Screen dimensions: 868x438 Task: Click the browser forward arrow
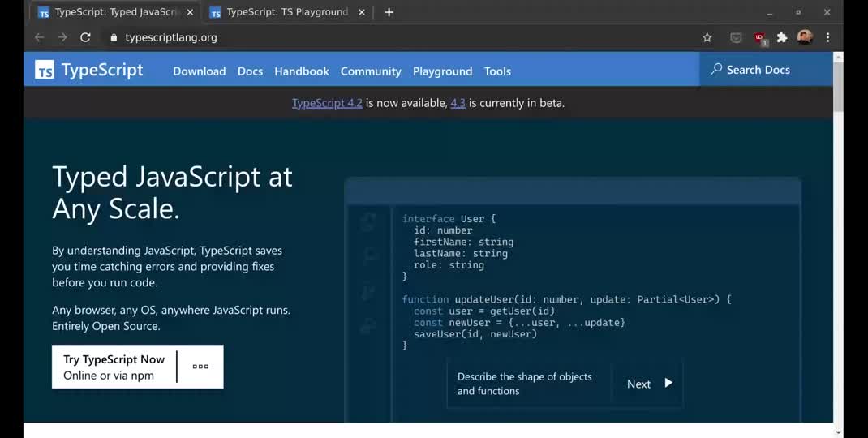click(62, 37)
